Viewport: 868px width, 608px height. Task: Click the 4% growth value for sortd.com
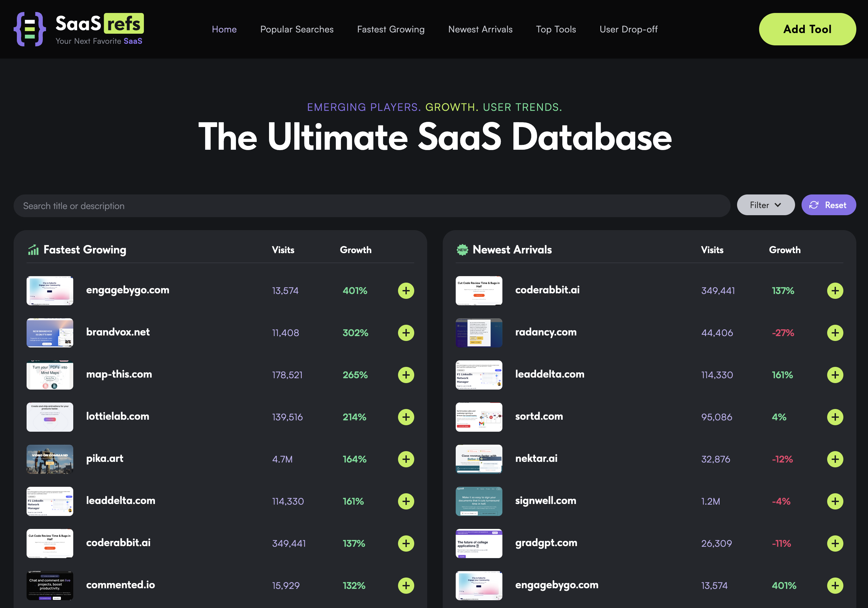pos(779,417)
